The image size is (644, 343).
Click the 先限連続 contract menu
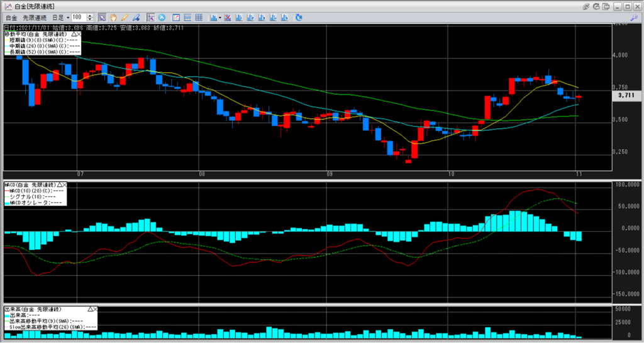point(36,17)
